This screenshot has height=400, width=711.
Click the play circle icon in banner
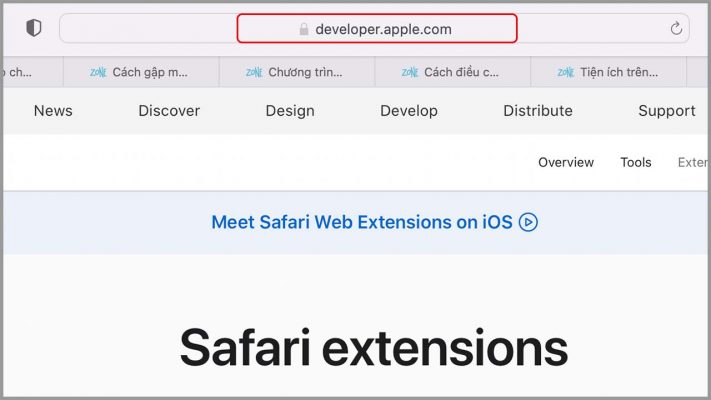(528, 222)
